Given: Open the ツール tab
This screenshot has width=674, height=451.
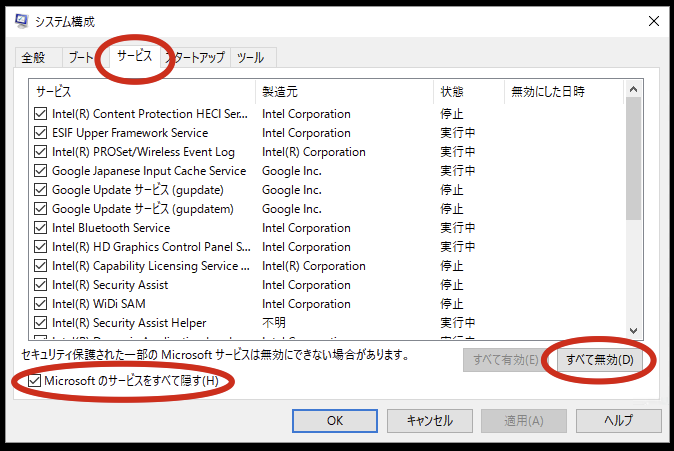Looking at the screenshot, I should pos(251,57).
